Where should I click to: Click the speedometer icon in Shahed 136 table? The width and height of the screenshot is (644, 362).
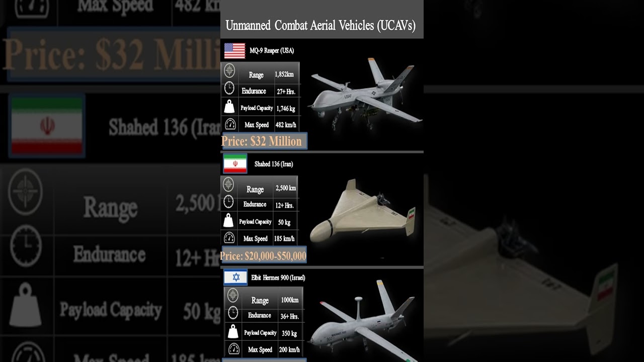click(x=229, y=238)
